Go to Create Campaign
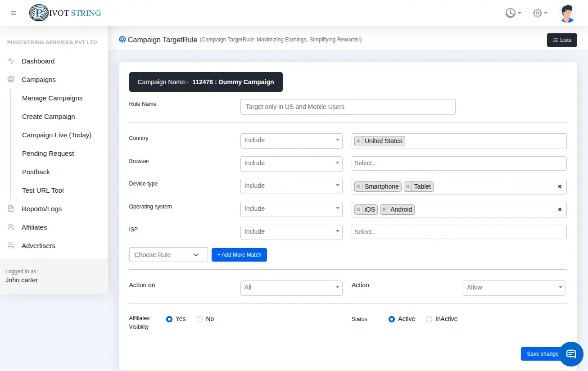Viewport: 588px width, 371px height. (49, 116)
